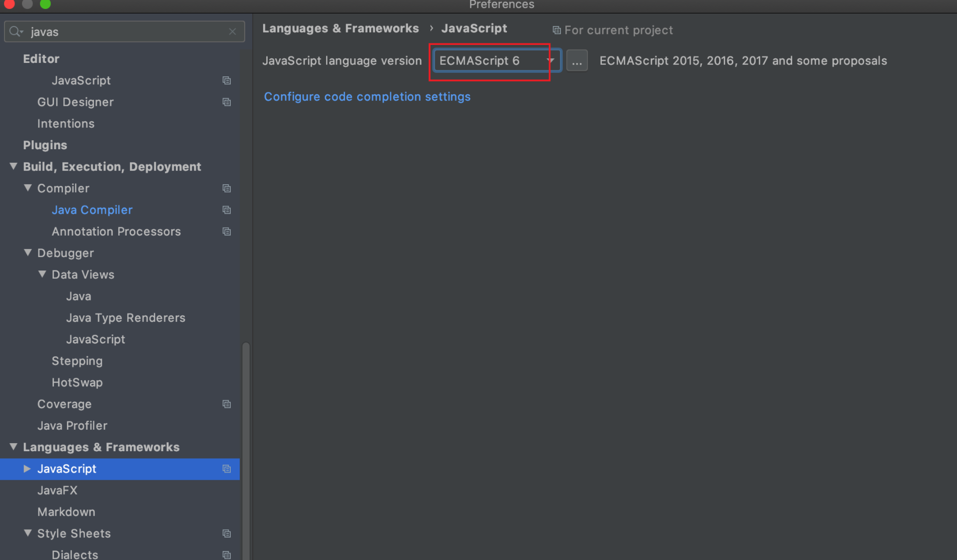
Task: Click the ellipsis button next to language version
Action: tap(577, 60)
